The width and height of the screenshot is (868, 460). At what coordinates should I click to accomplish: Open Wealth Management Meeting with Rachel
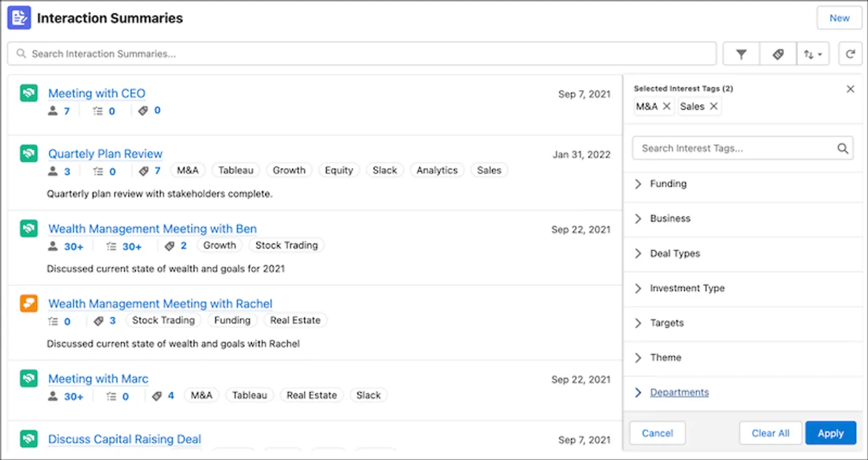161,304
